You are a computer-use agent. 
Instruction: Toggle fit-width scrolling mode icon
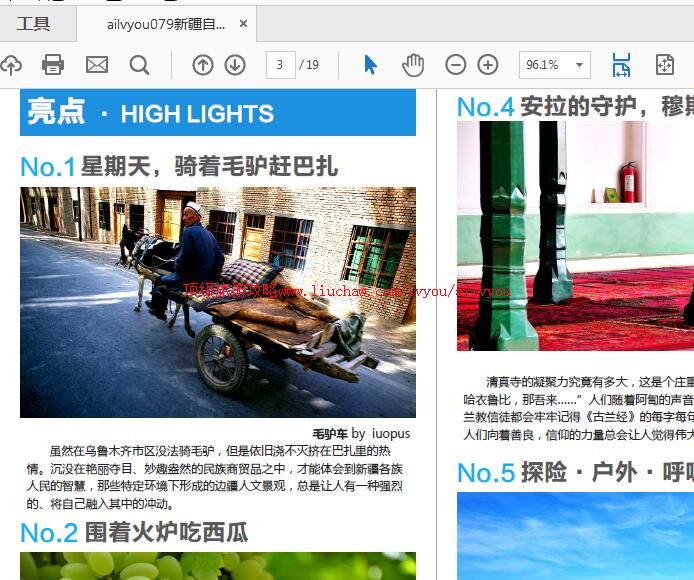click(621, 65)
